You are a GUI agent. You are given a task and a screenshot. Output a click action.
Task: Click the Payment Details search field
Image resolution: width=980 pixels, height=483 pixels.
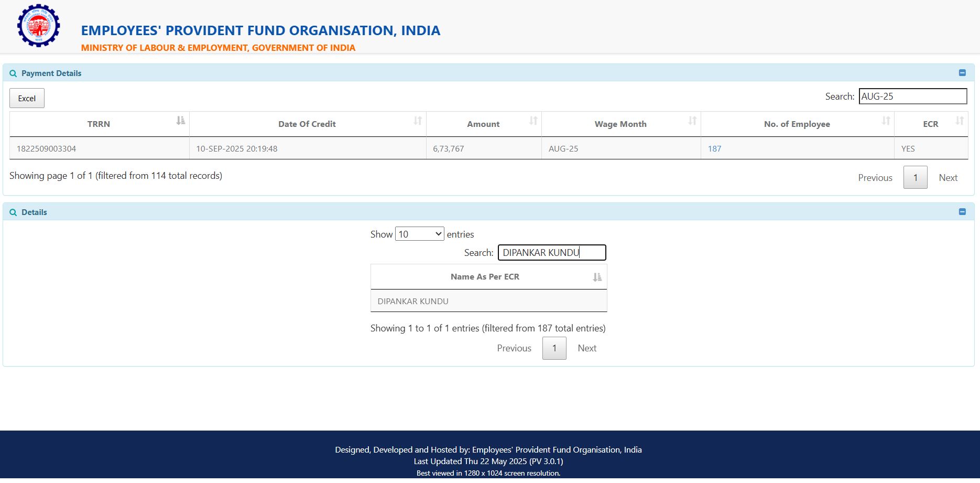coord(912,96)
